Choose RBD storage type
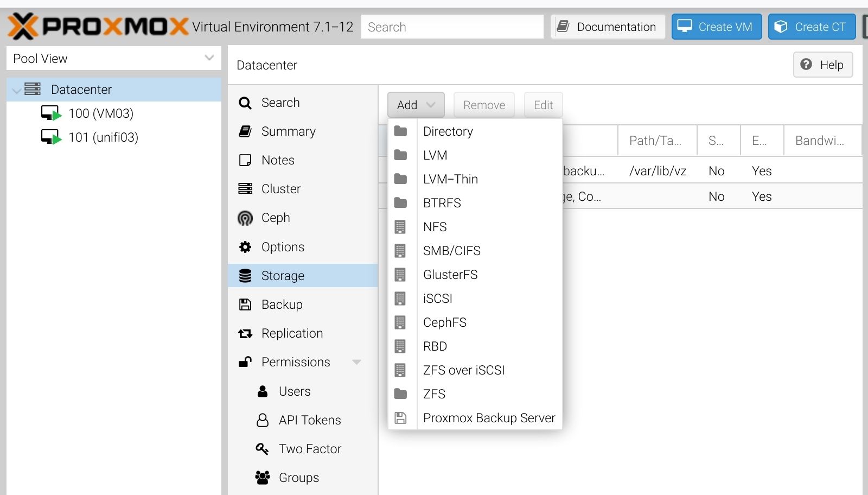Image resolution: width=868 pixels, height=495 pixels. pyautogui.click(x=475, y=346)
